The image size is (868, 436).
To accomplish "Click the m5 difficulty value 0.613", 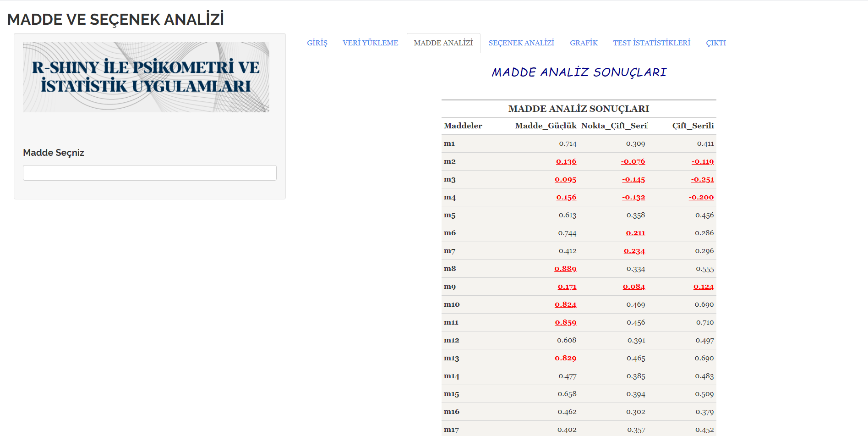I will point(568,215).
